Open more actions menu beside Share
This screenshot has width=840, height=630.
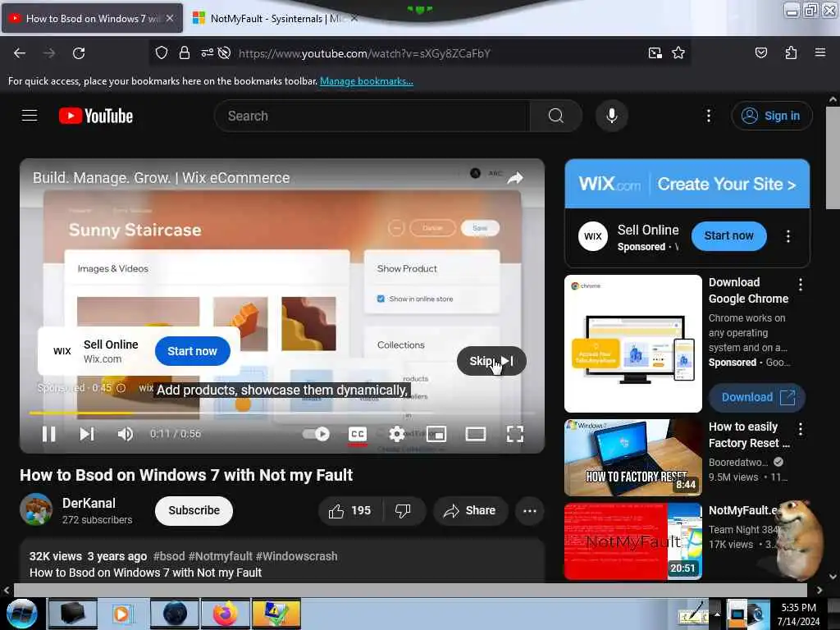click(x=530, y=511)
